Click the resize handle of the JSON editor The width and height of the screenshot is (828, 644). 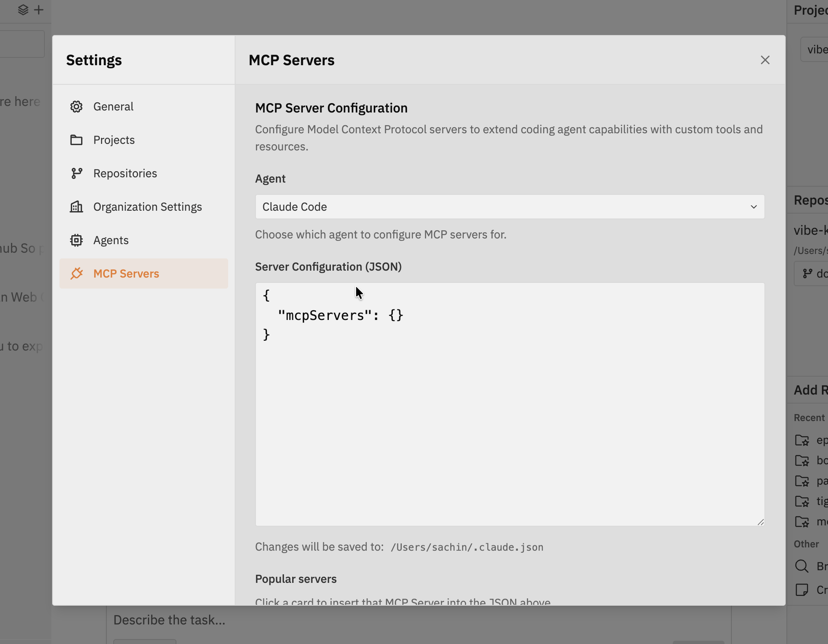pyautogui.click(x=760, y=522)
